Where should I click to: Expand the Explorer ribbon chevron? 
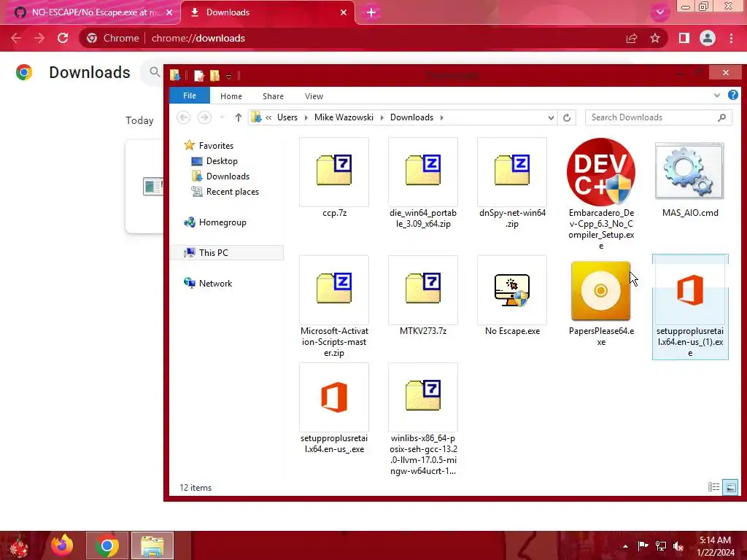tap(717, 96)
